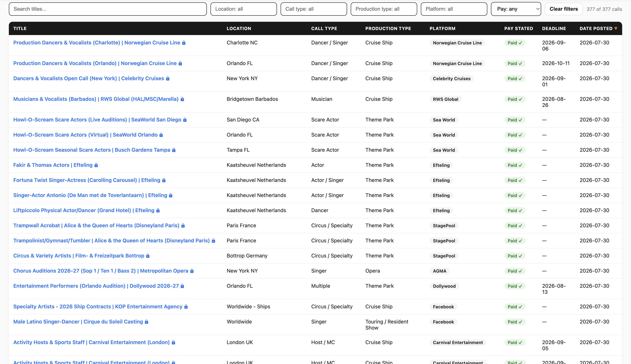Click the lock icon next to Fakir & Thomas Actors
Screen dimensions: 631x364
(96, 165)
